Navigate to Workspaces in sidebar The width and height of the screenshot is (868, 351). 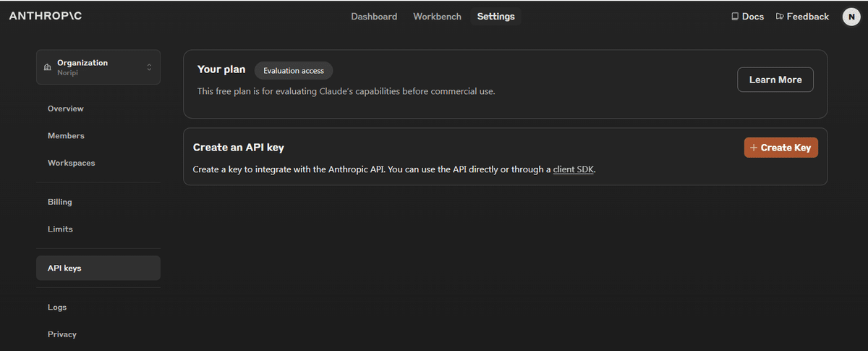[71, 163]
